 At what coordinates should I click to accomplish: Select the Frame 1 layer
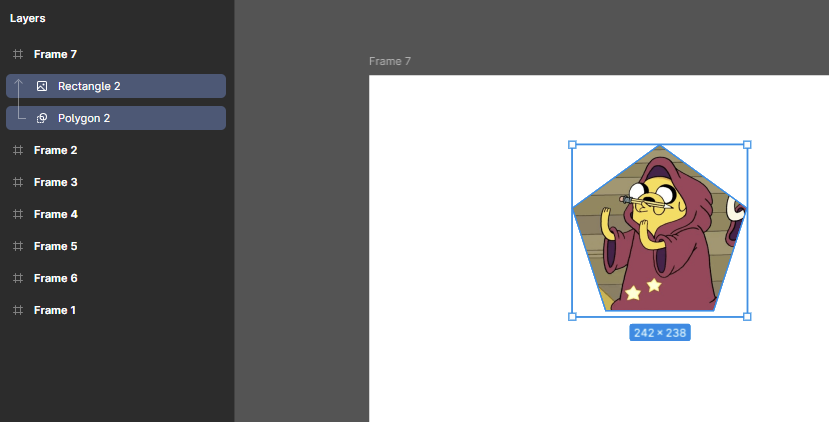click(x=116, y=310)
